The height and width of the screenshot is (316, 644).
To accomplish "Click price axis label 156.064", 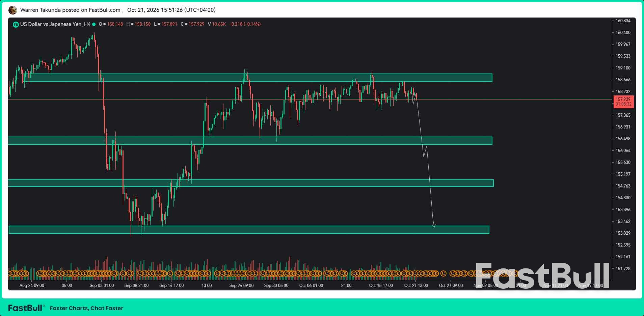I will pos(623,150).
